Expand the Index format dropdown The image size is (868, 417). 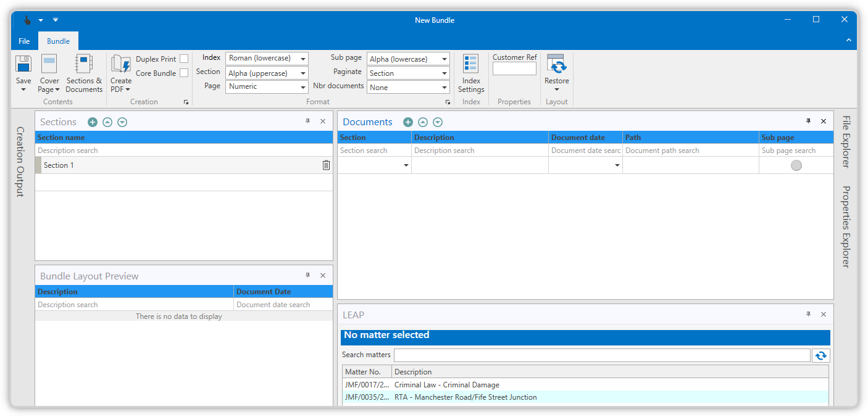[267, 59]
